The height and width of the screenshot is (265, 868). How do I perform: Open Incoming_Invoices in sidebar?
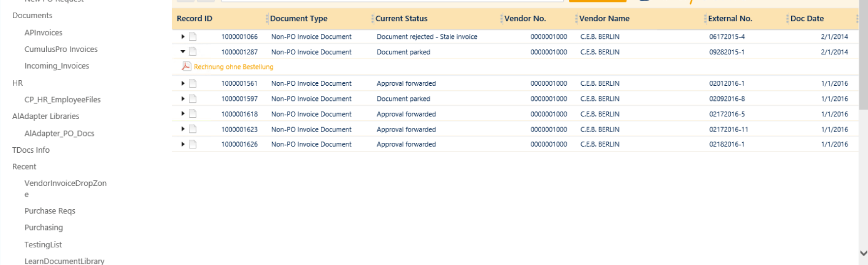[x=57, y=66]
